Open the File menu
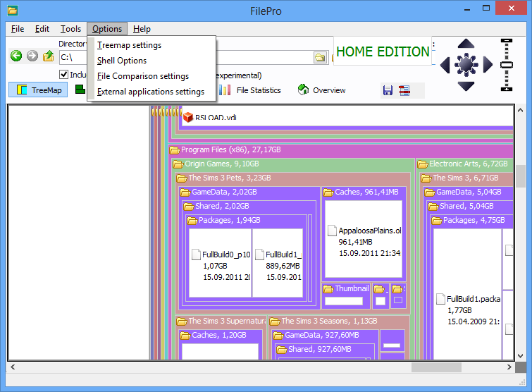 click(x=18, y=29)
